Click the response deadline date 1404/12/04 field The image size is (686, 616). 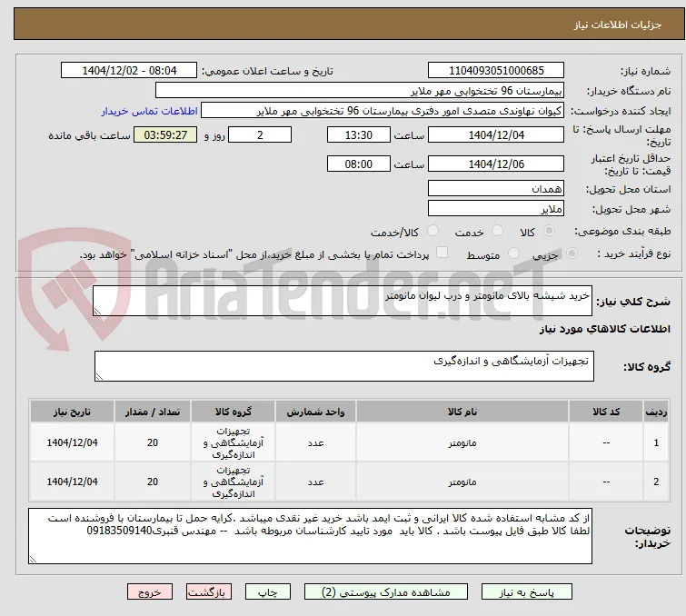tap(496, 134)
